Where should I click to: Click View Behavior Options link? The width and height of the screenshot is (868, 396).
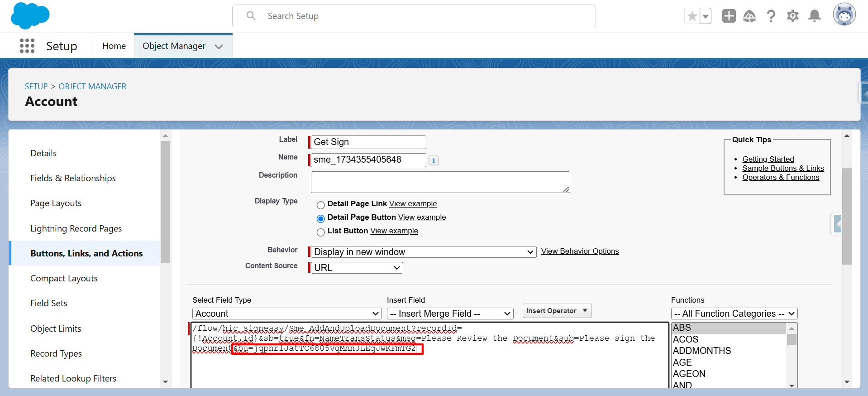(580, 251)
